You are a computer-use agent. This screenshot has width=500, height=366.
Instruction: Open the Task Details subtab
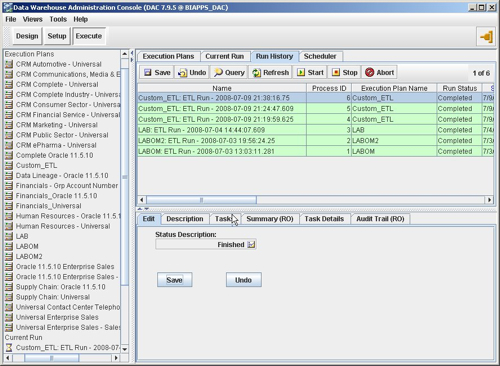click(x=324, y=219)
